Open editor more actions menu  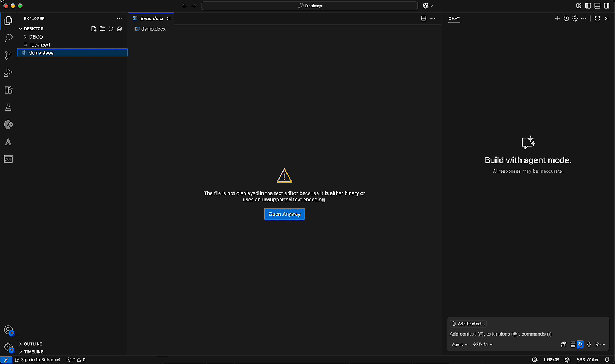433,18
